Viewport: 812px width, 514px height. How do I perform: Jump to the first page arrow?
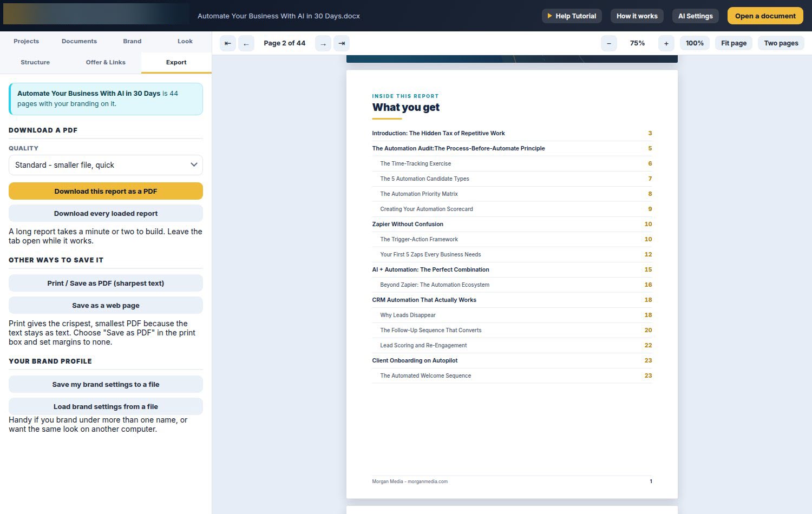click(228, 43)
